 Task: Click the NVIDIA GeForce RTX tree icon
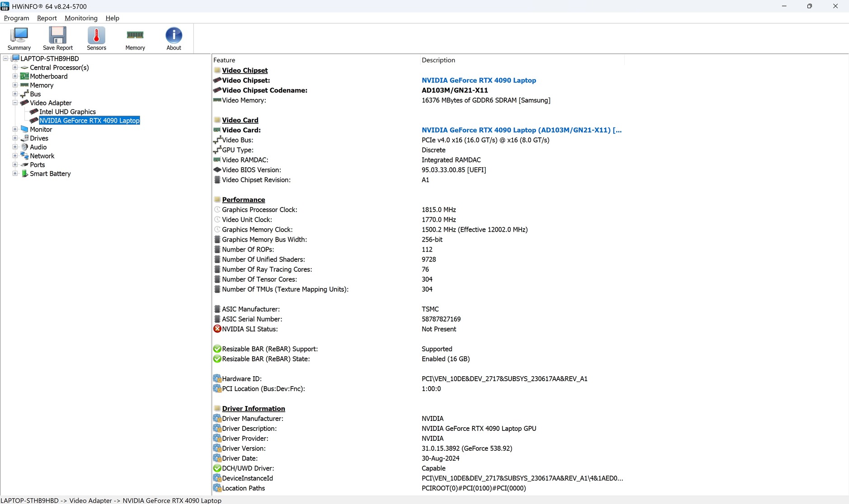click(x=34, y=121)
